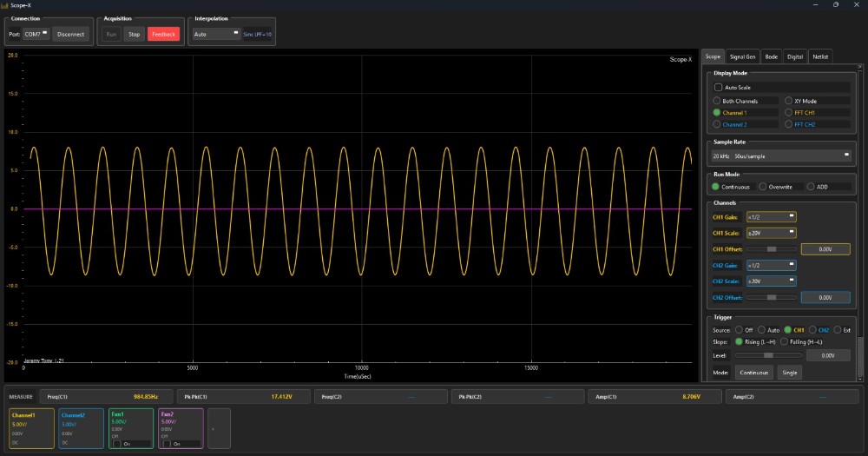
Task: Click the CH1 Offset value field
Action: pyautogui.click(x=825, y=249)
